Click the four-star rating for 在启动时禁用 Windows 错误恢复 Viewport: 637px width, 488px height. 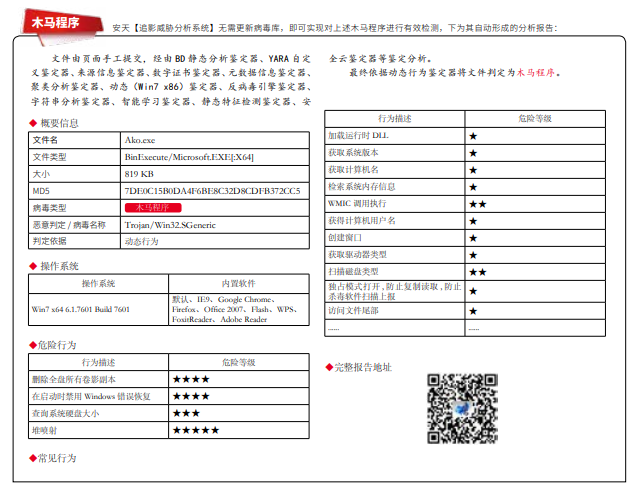[191, 396]
